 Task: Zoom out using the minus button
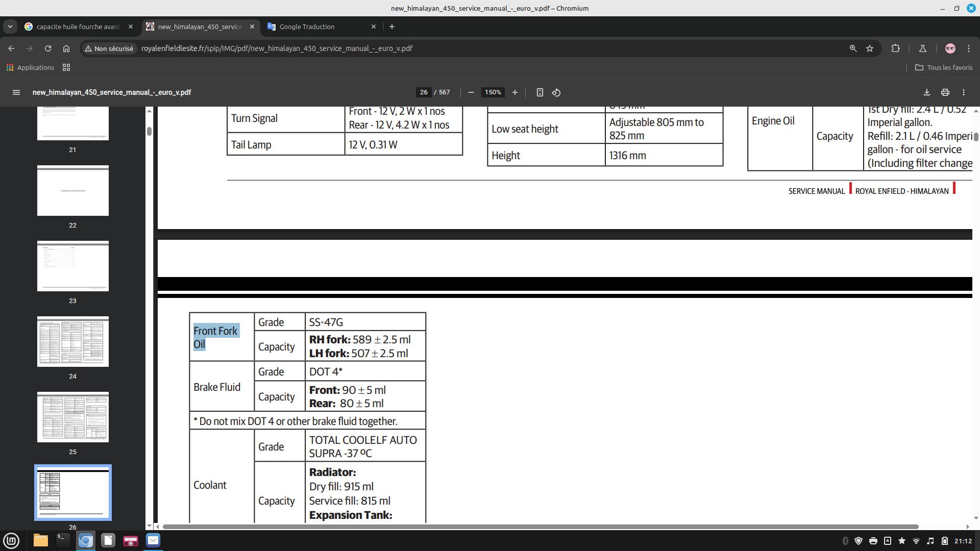(x=471, y=92)
